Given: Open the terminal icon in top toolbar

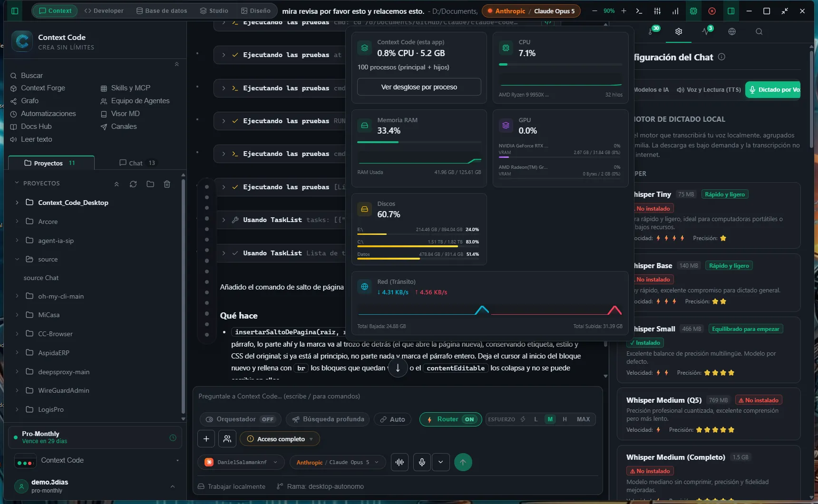Looking at the screenshot, I should coord(639,10).
